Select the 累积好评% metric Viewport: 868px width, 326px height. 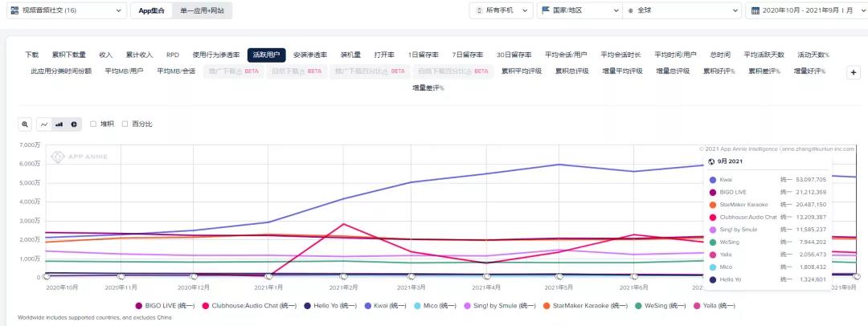click(719, 71)
